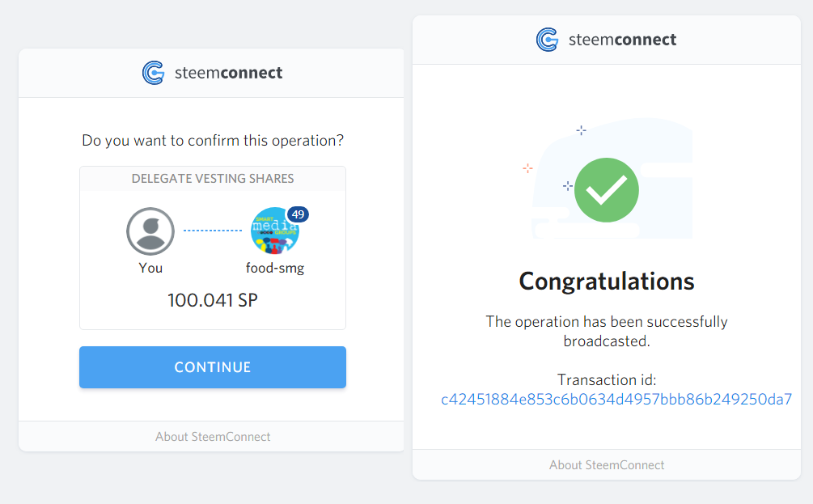The height and width of the screenshot is (504, 813).
Task: Click the 'steemconnect' wordmark in right header
Action: [622, 40]
